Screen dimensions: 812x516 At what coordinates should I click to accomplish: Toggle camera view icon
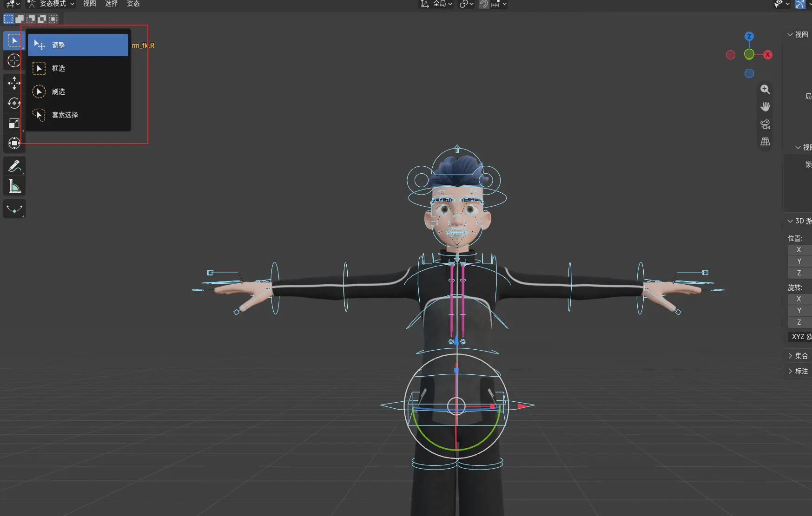[x=765, y=124]
